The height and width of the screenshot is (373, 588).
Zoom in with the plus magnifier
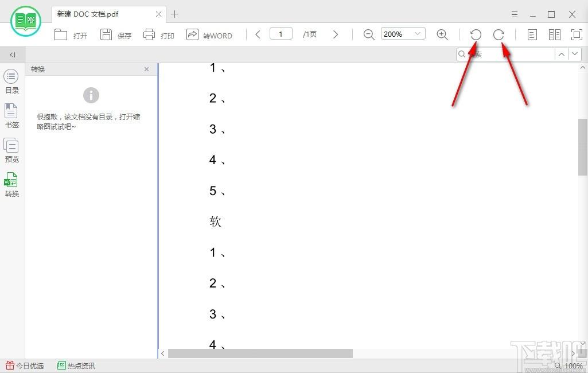pyautogui.click(x=442, y=34)
